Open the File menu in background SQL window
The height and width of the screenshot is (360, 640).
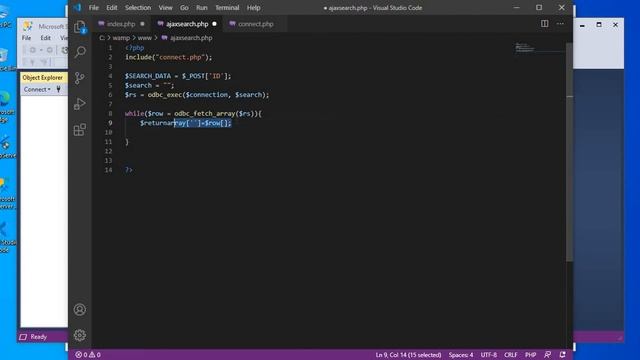(27, 38)
